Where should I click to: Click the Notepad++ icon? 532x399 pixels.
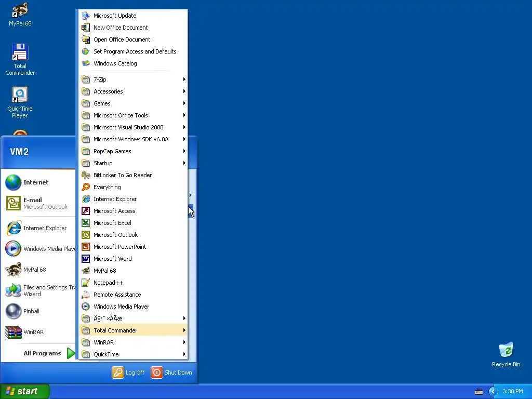coord(86,283)
